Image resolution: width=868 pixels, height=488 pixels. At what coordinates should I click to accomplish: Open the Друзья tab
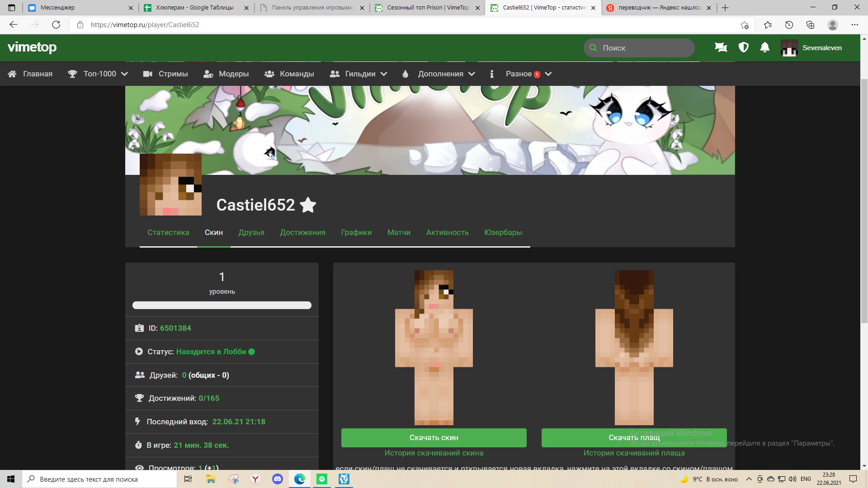click(251, 232)
